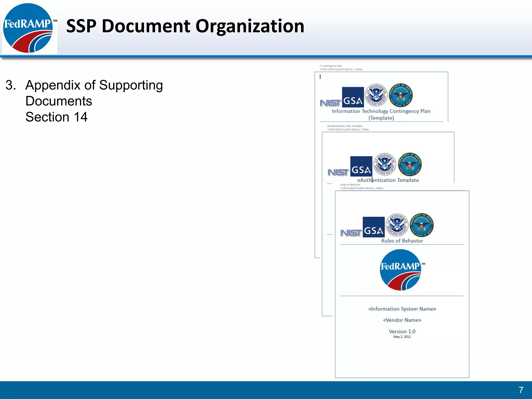Select 'Information Technology Contingency Plan (Template)' title

pyautogui.click(x=381, y=114)
